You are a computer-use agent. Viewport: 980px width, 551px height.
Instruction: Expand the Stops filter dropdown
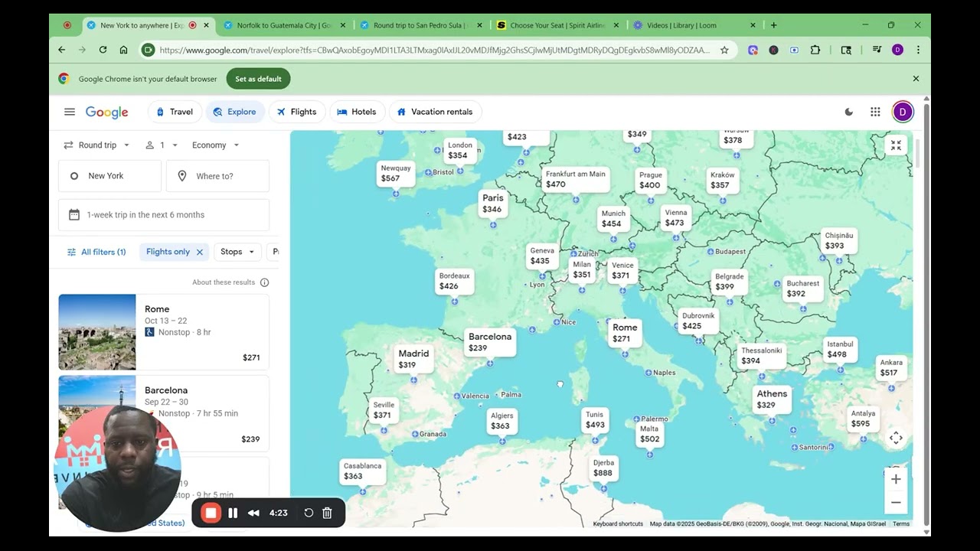point(238,252)
